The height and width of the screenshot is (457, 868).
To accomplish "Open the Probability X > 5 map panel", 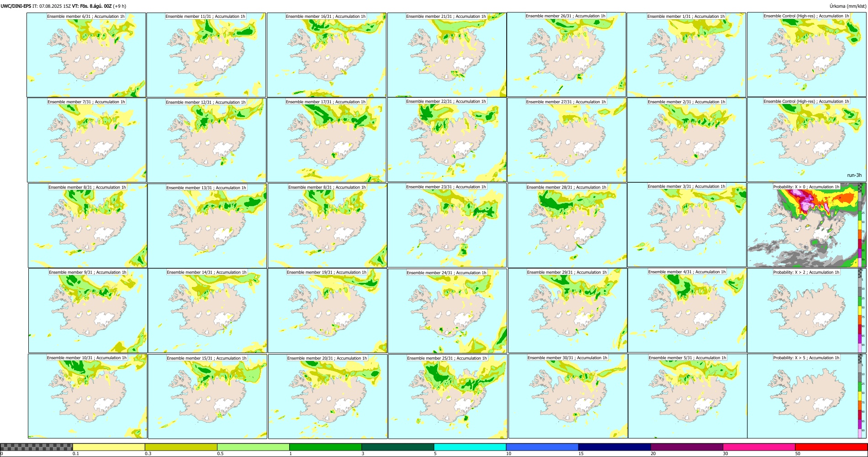I will 807,396.
